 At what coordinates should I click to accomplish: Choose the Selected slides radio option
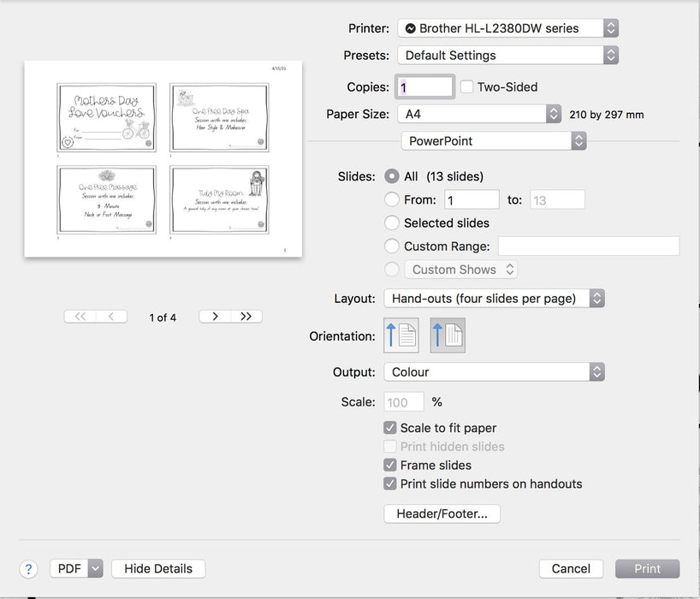(392, 222)
